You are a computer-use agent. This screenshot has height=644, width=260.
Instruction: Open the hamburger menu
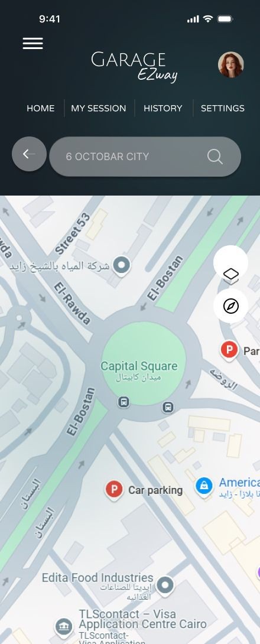point(33,43)
